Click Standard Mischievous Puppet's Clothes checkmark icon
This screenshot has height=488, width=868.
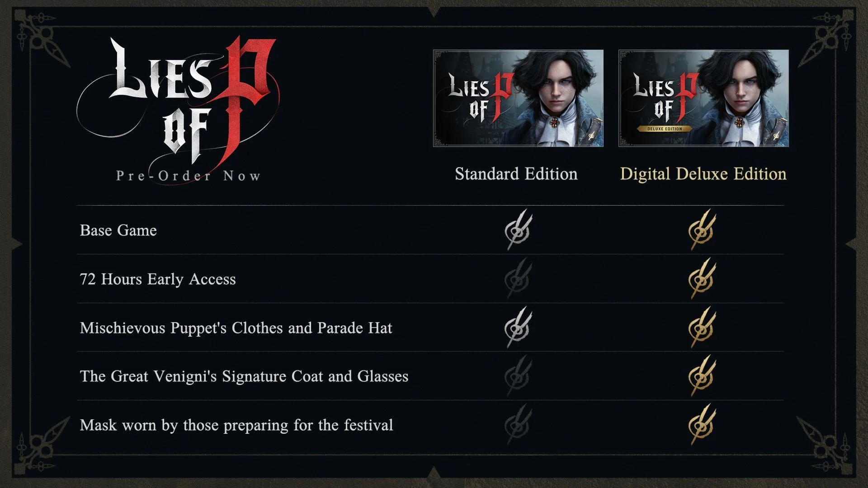click(518, 328)
